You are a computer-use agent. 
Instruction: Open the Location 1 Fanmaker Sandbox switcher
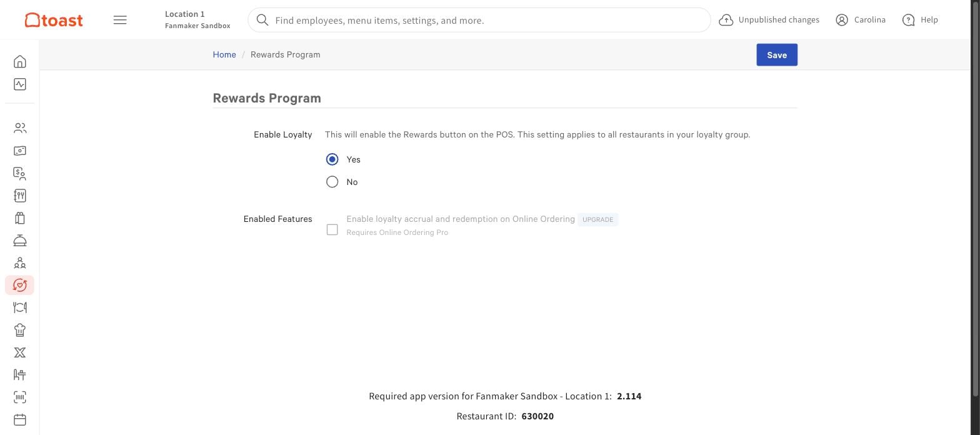(x=197, y=20)
